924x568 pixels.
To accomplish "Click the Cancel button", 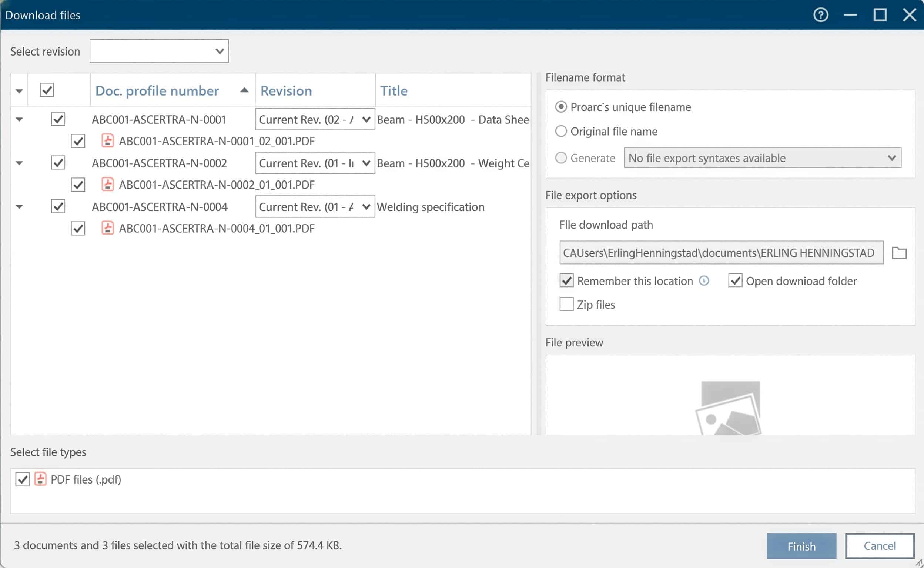I will point(879,546).
